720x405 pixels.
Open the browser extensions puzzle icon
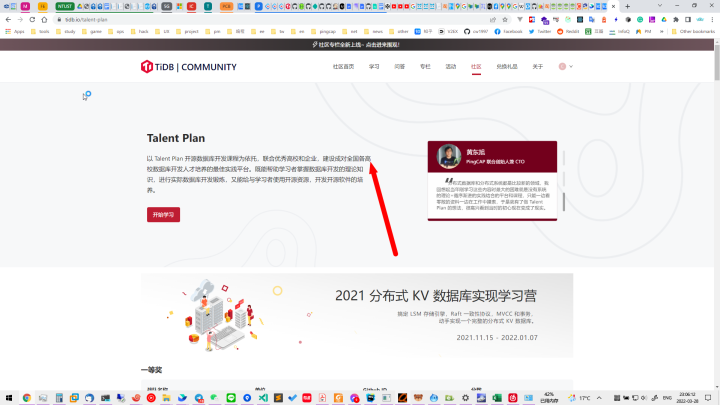click(676, 20)
